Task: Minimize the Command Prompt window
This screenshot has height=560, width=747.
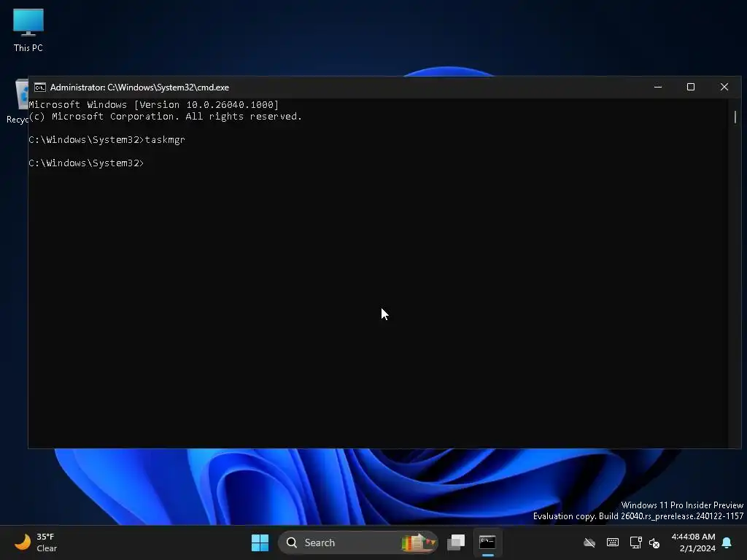Action: coord(658,87)
